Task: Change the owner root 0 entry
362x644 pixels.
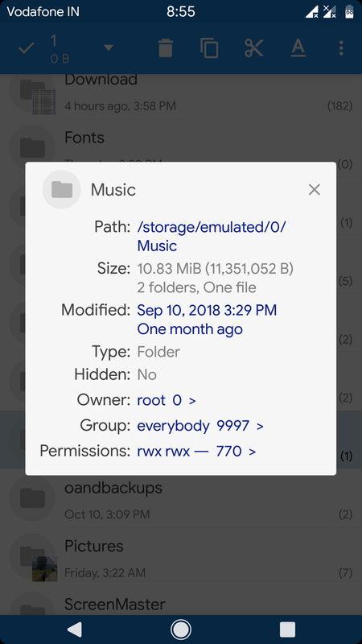Action: (x=167, y=400)
